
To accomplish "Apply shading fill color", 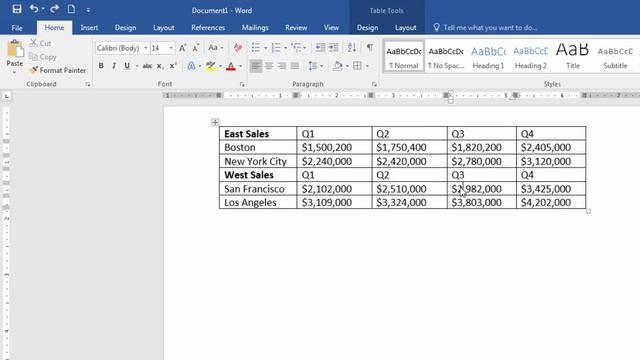I will (x=338, y=66).
